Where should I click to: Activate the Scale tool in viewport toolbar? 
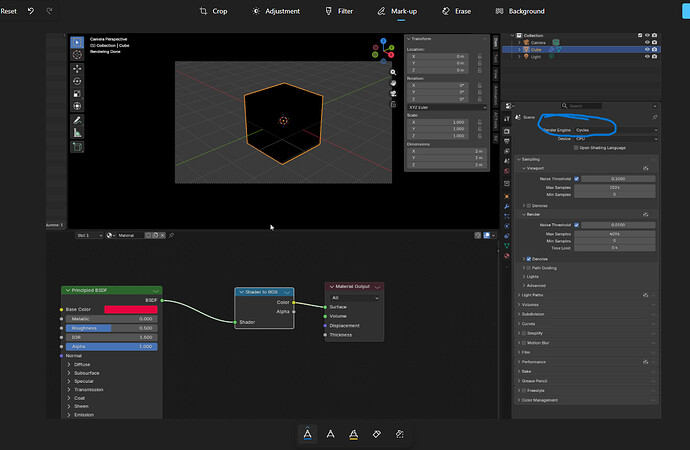(x=77, y=94)
